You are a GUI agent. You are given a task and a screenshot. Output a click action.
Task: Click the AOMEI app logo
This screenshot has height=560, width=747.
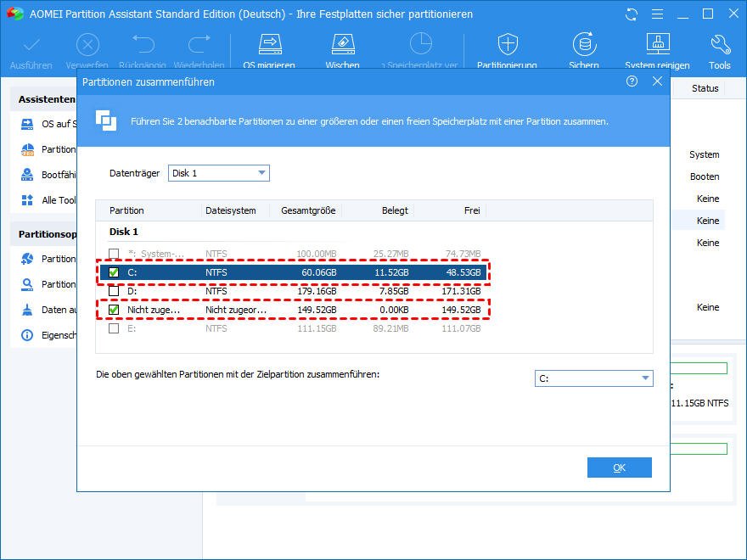coord(14,14)
